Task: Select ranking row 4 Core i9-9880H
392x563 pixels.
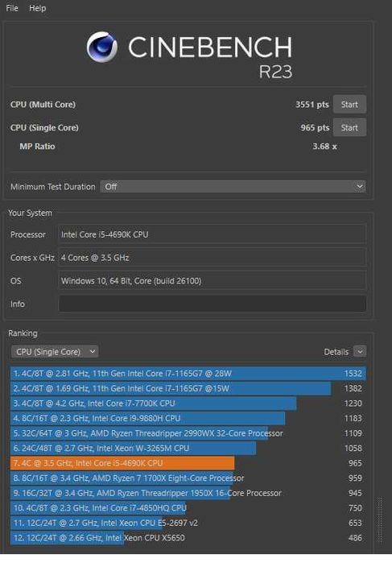Action: tap(188, 418)
